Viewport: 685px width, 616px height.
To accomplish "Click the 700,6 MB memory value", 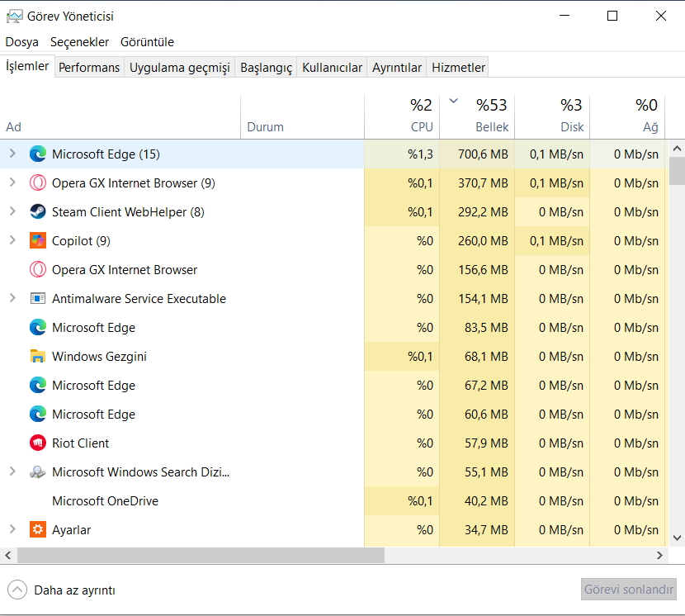I will tap(483, 154).
